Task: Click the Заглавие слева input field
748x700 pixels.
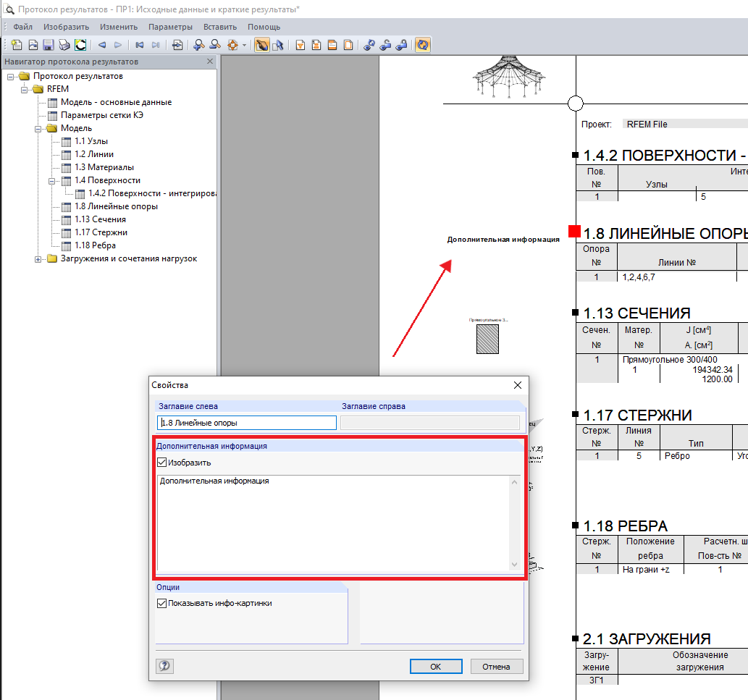Action: (247, 423)
